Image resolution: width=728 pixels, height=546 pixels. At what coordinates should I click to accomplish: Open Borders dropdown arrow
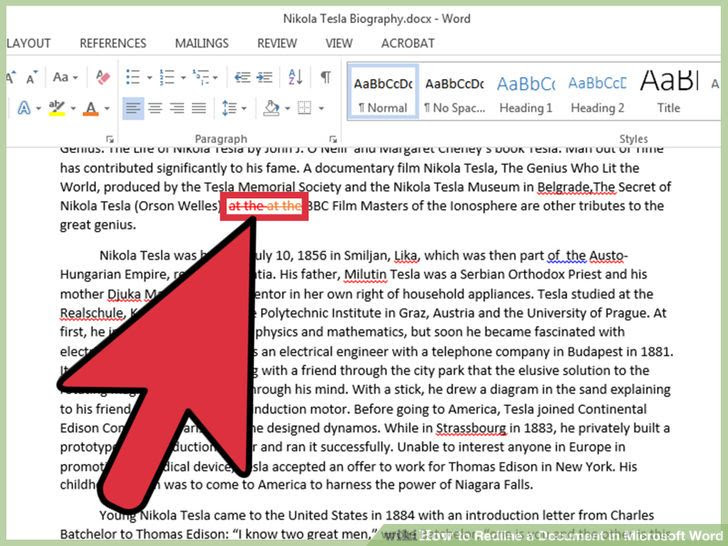click(321, 109)
